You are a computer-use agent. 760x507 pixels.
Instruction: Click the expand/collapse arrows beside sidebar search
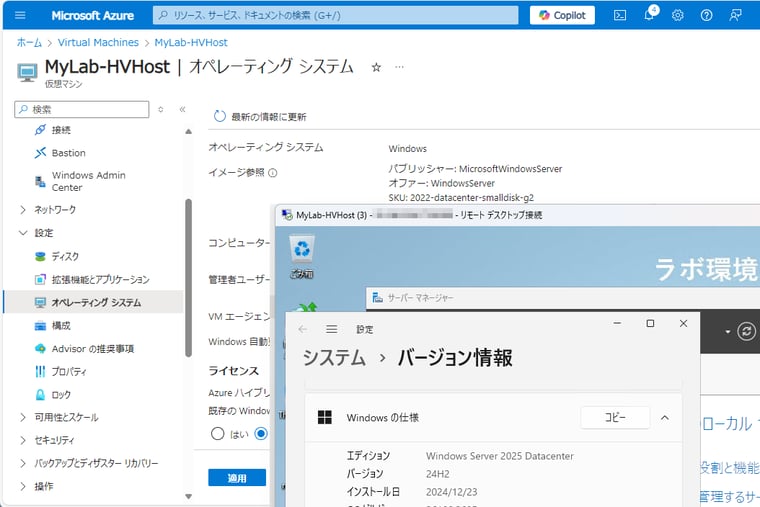pos(161,110)
